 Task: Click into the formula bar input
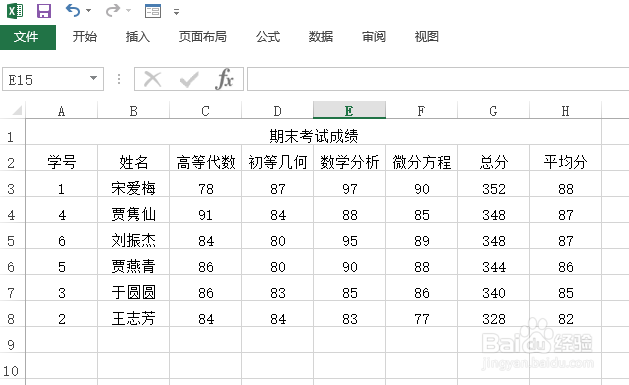(x=438, y=79)
